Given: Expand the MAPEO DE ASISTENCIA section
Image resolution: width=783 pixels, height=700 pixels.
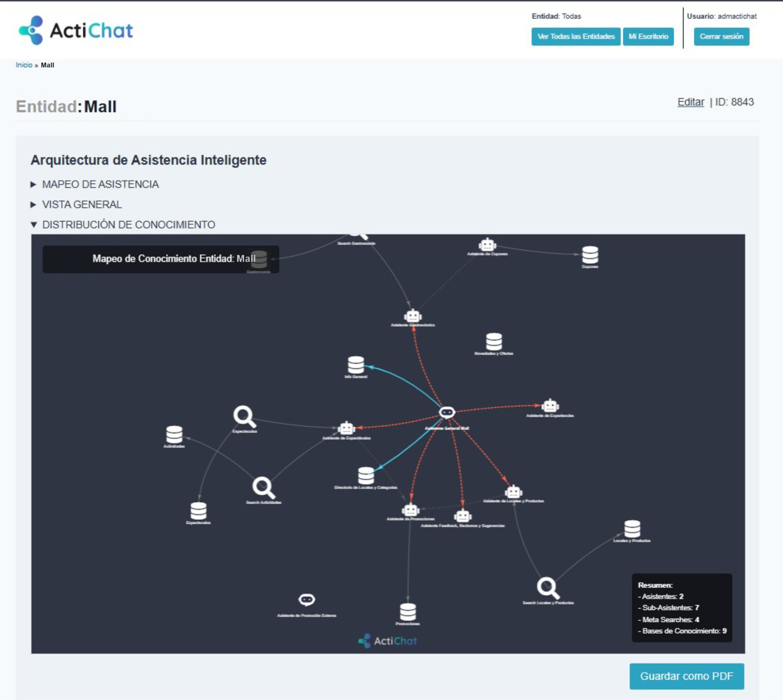Looking at the screenshot, I should (x=100, y=185).
